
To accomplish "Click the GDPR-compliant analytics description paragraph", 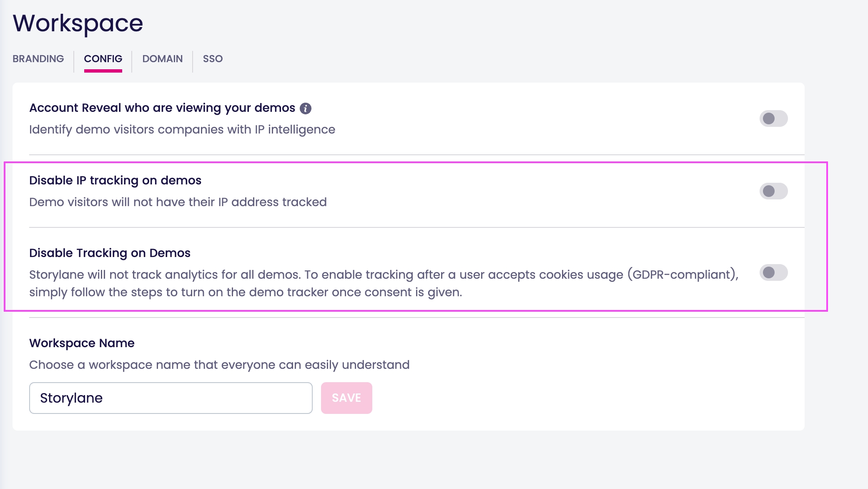I will (384, 275).
